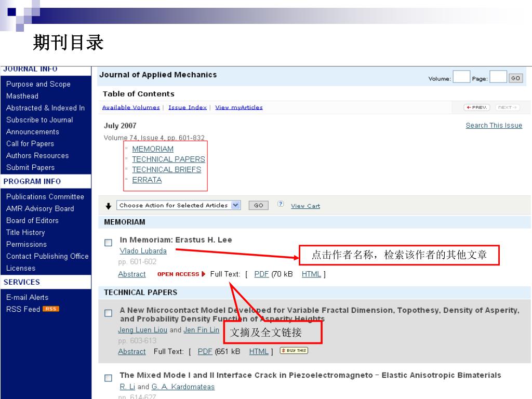Open PDF (70 kB) of In Memoriam
532x399 pixels.
(x=261, y=274)
